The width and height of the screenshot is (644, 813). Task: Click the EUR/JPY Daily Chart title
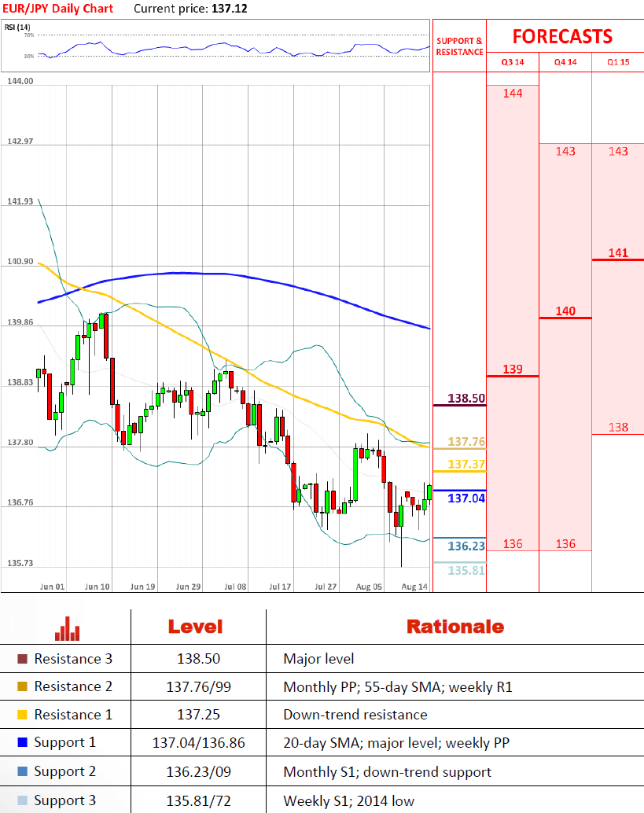57,9
